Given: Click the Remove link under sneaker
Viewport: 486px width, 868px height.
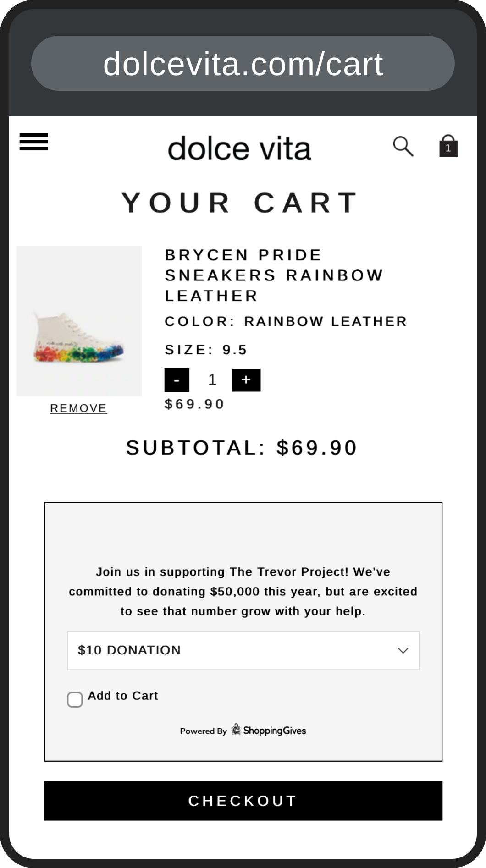Looking at the screenshot, I should tap(78, 408).
